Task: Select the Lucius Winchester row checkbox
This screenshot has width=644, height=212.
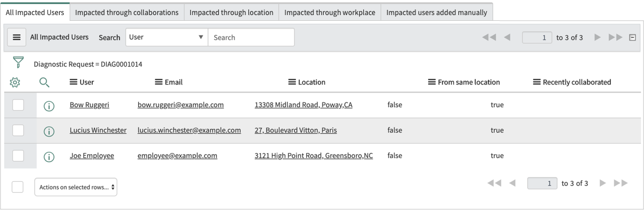Action: pos(18,130)
